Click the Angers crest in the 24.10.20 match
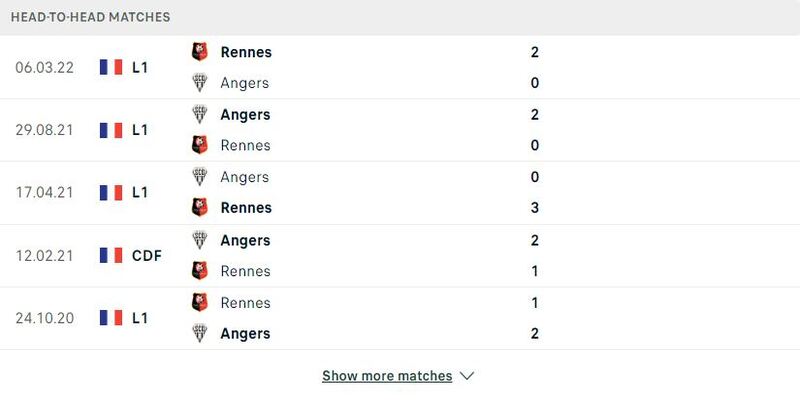Viewport: 800px width, 400px height. coord(199,333)
